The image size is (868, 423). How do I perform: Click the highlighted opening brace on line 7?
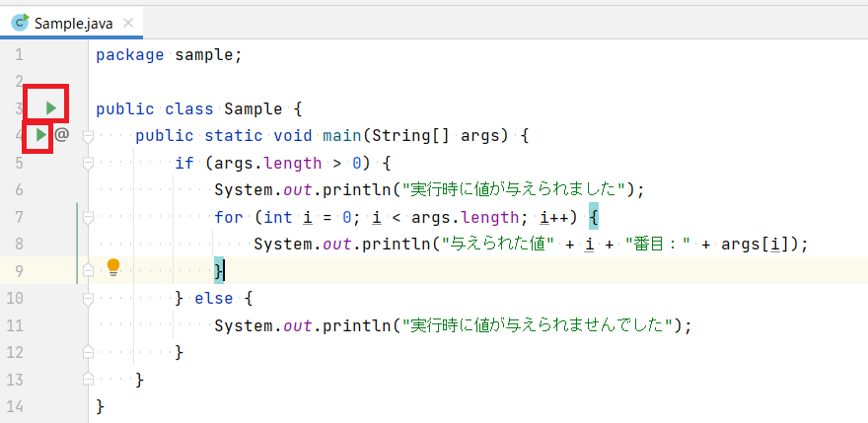[594, 217]
